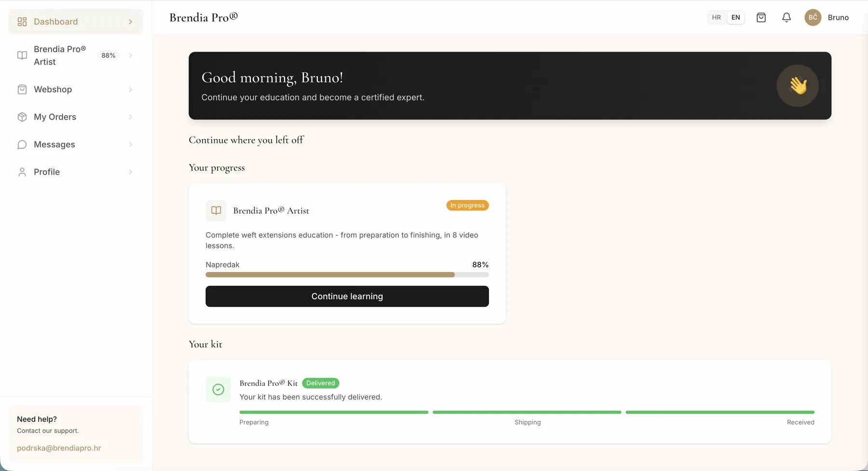Viewport: 868px width, 471px height.
Task: Select the EN language option
Action: (735, 17)
